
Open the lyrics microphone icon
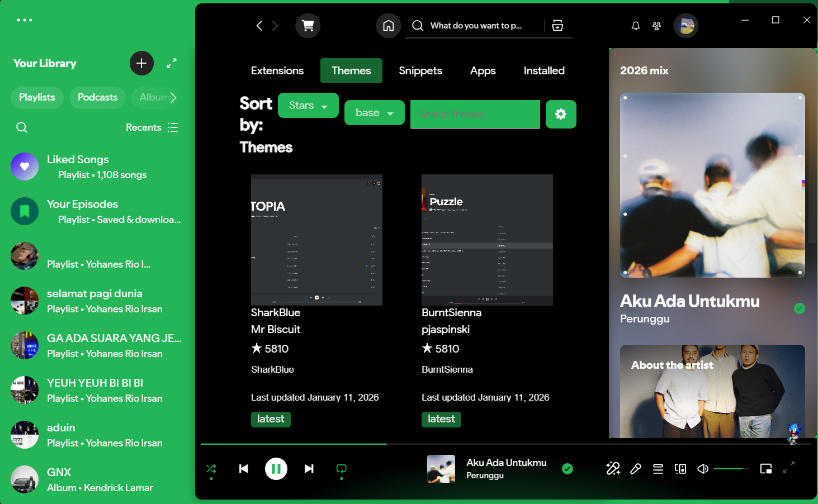pyautogui.click(x=636, y=469)
